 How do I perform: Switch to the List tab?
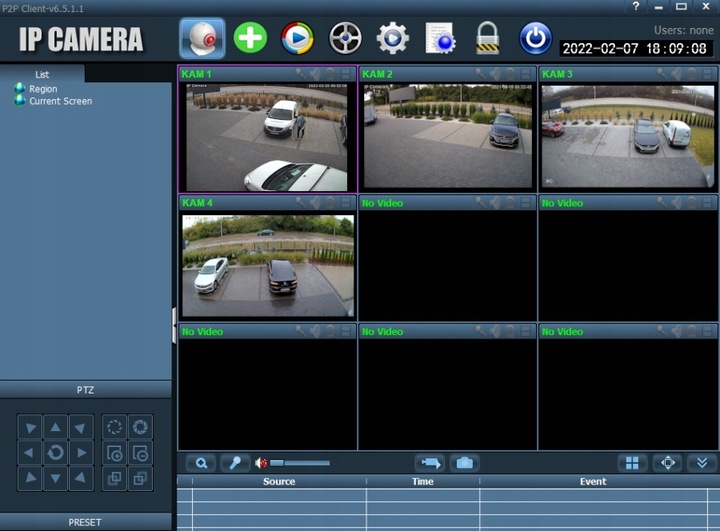click(x=42, y=74)
